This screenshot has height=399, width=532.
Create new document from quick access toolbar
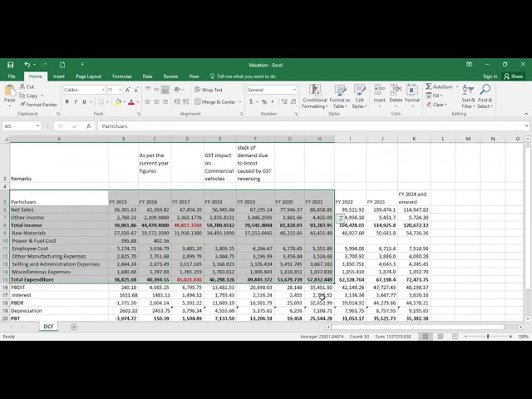coord(62,65)
